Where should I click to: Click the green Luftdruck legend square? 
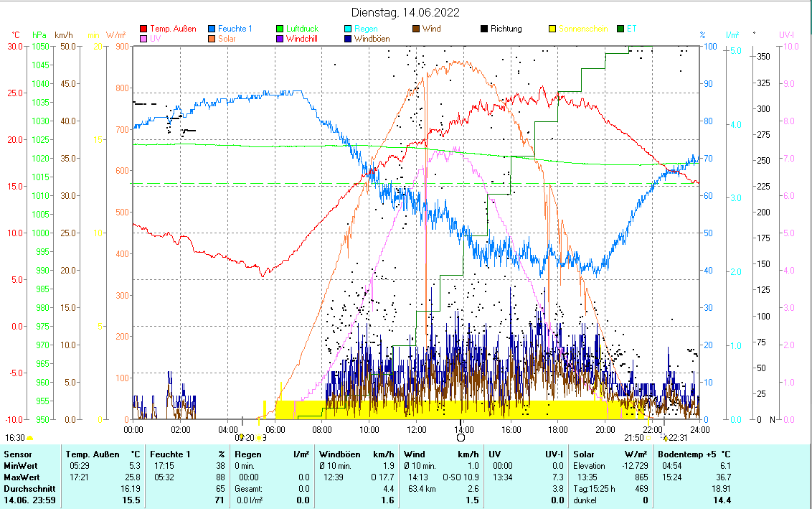click(280, 29)
